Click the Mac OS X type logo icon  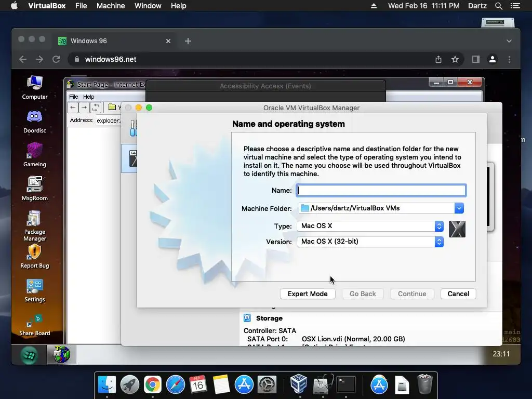click(x=457, y=229)
